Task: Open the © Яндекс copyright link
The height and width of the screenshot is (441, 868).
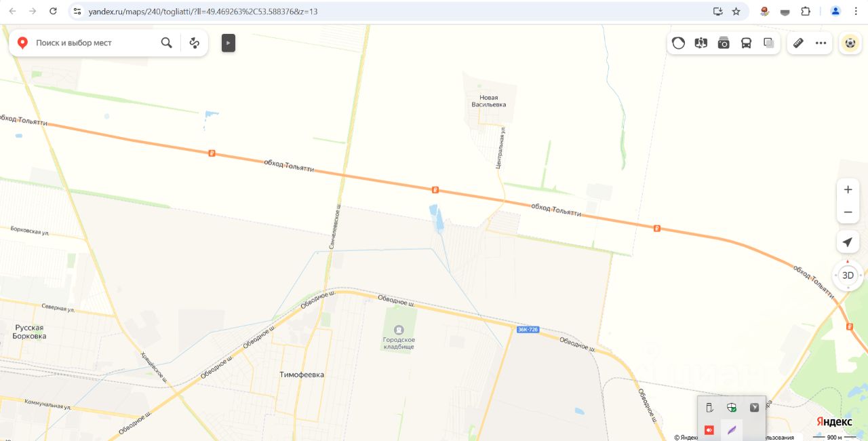Action: [686, 437]
